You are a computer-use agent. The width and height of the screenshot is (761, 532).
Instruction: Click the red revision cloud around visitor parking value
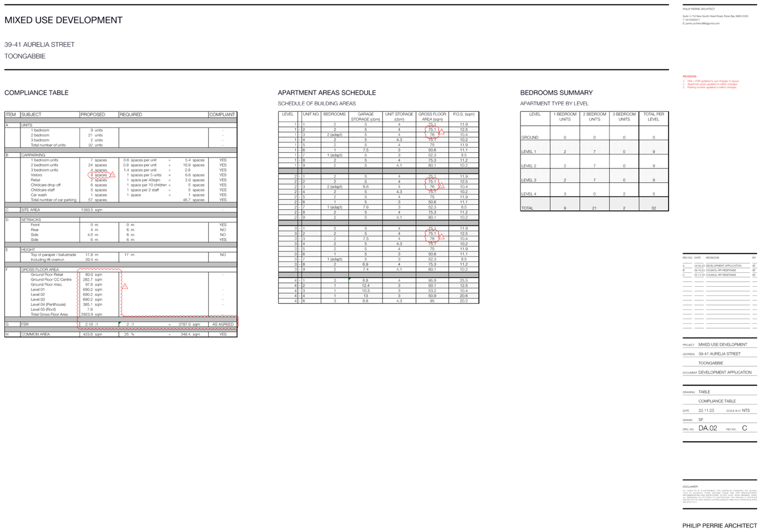point(98,175)
